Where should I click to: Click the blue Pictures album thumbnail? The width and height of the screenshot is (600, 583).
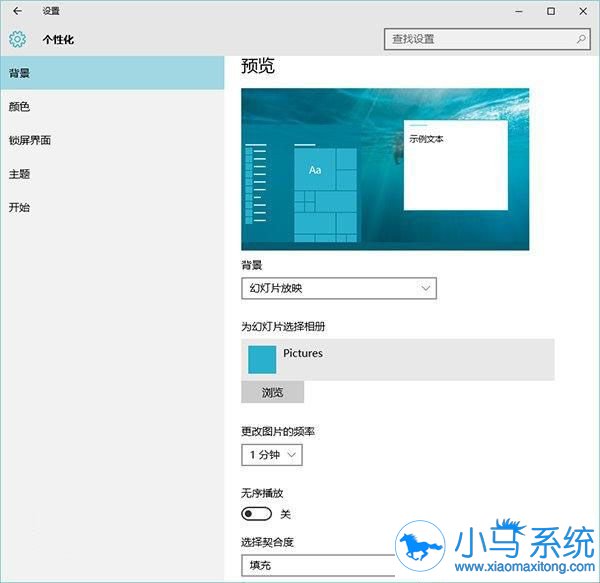click(262, 360)
